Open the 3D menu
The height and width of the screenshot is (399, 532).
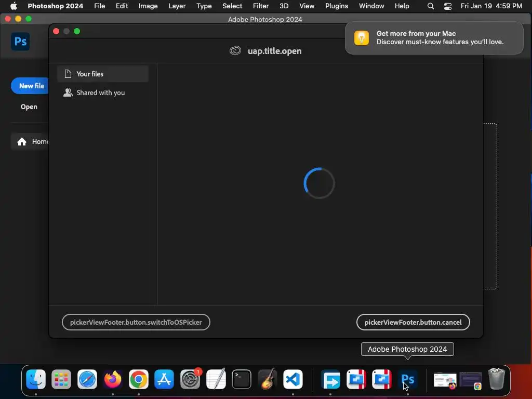[x=284, y=6]
